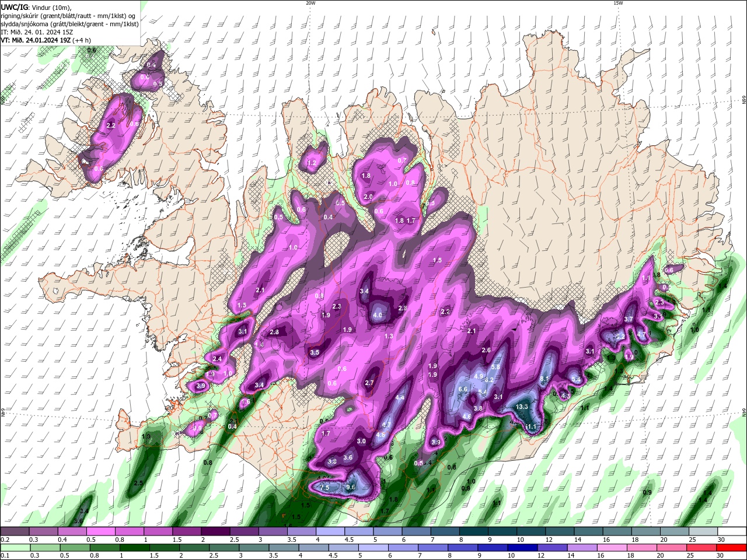Select the 3.4 map value above 4.0

click(x=364, y=291)
